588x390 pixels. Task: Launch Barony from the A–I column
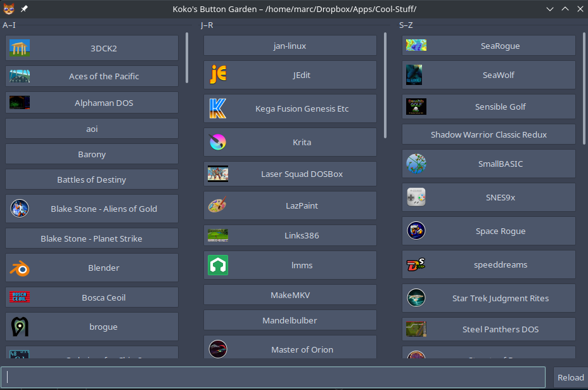[92, 154]
